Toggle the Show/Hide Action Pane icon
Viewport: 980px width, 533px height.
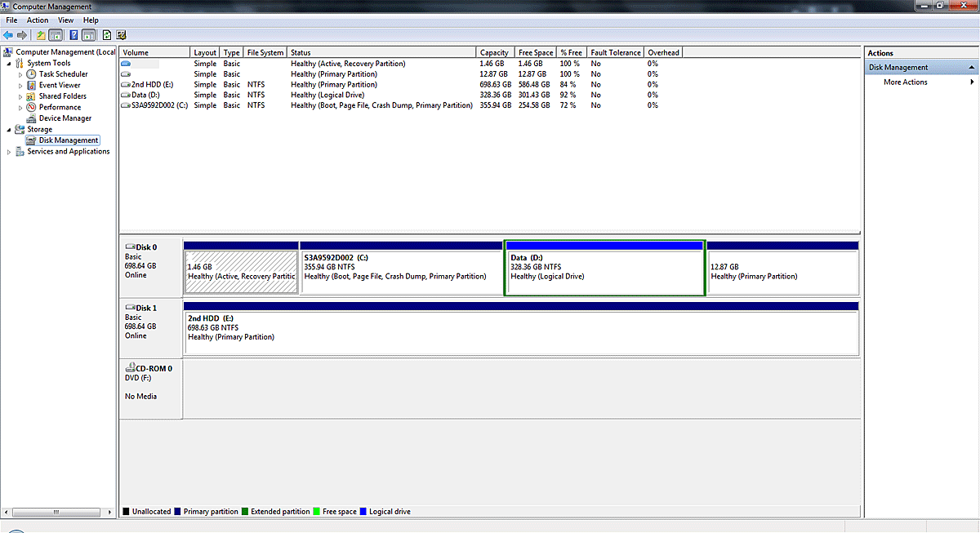pyautogui.click(x=88, y=35)
